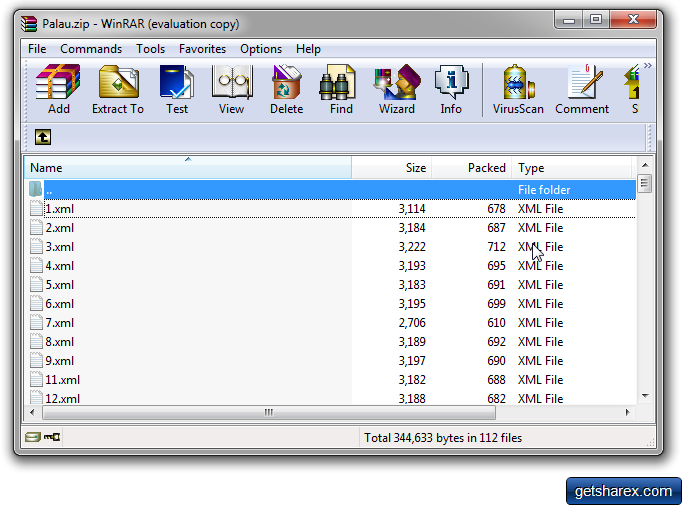
Task: Select the 1.xml file icon
Action: click(36, 208)
